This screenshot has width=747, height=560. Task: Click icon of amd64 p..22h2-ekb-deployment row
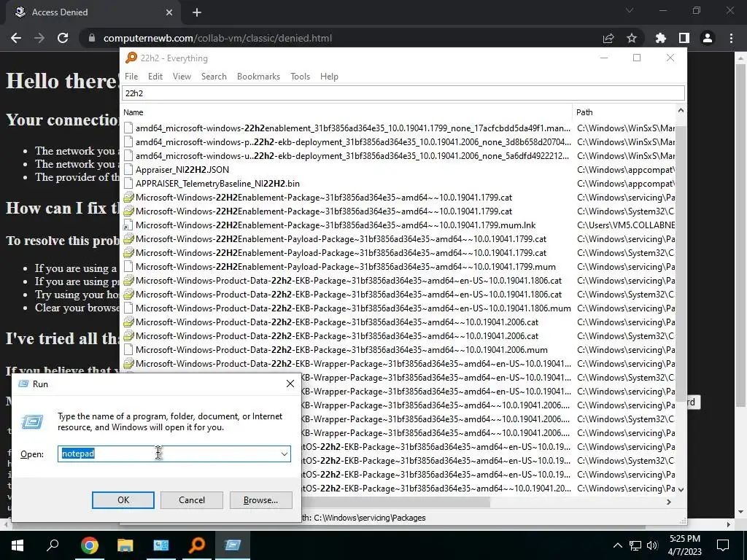point(128,142)
